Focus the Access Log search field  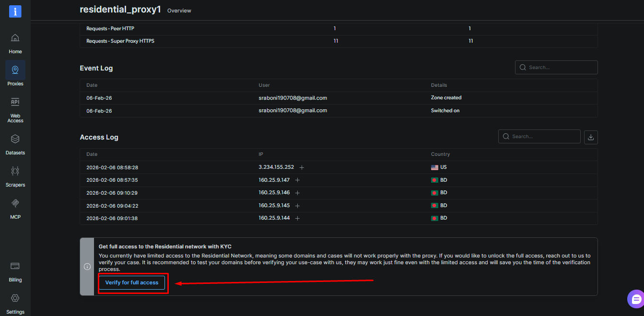539,137
